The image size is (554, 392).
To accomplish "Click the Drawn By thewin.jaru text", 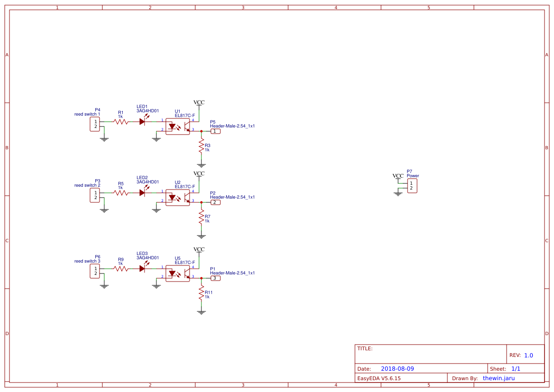I will click(498, 378).
